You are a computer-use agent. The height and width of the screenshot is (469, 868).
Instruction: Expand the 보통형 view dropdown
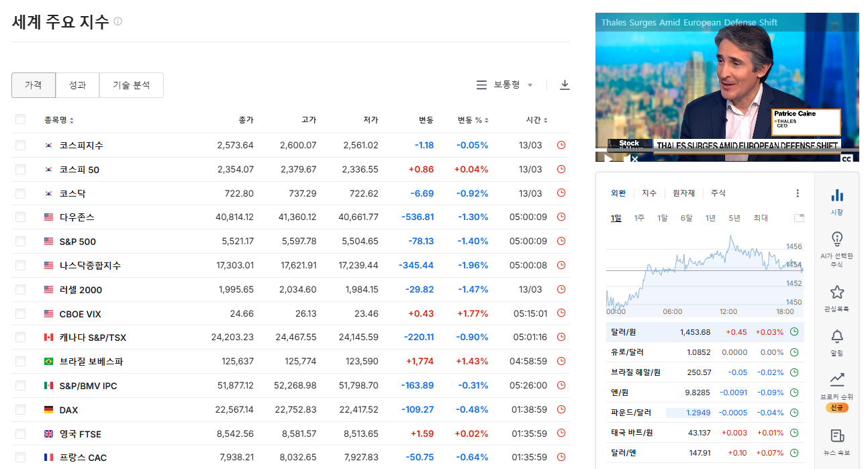(x=505, y=85)
